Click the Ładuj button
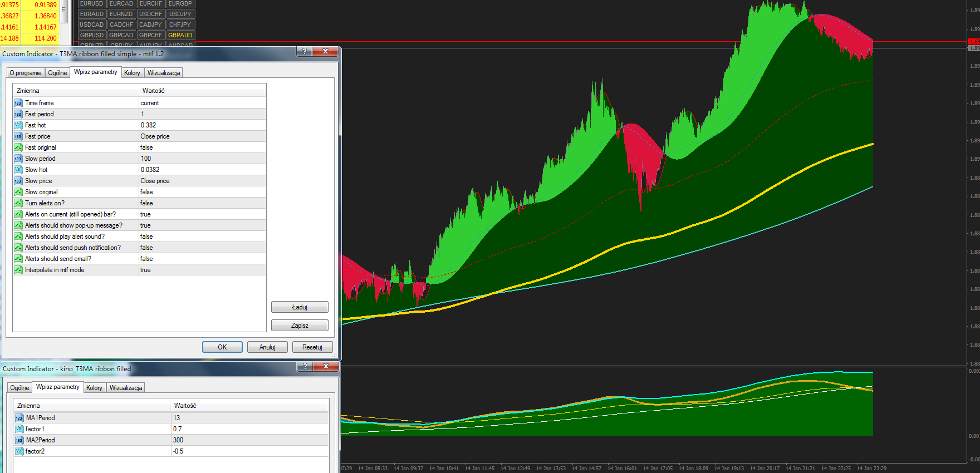The image size is (980, 473). click(300, 307)
